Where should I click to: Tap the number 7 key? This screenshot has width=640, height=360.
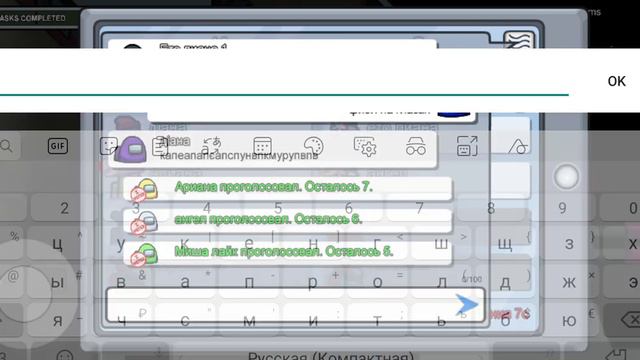point(420,208)
